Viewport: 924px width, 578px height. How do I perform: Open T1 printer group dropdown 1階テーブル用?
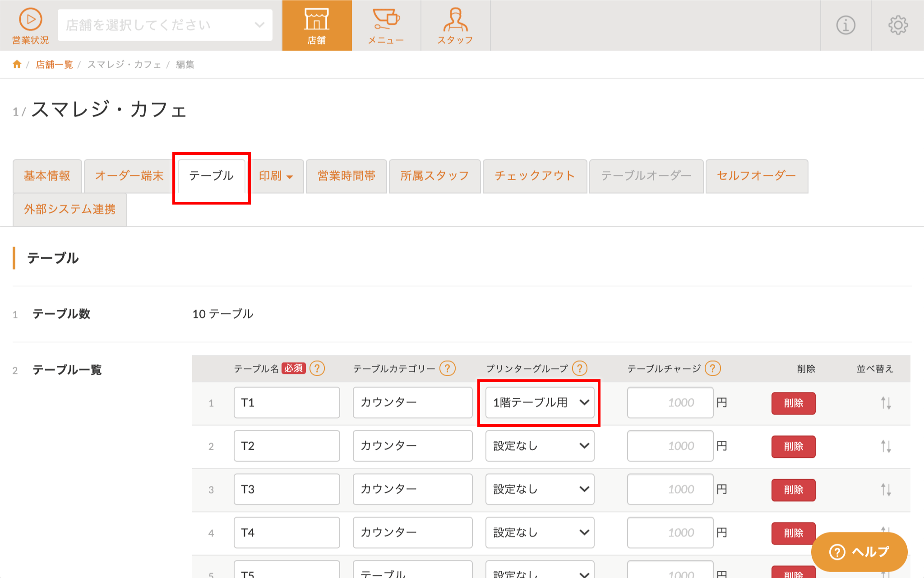(540, 402)
